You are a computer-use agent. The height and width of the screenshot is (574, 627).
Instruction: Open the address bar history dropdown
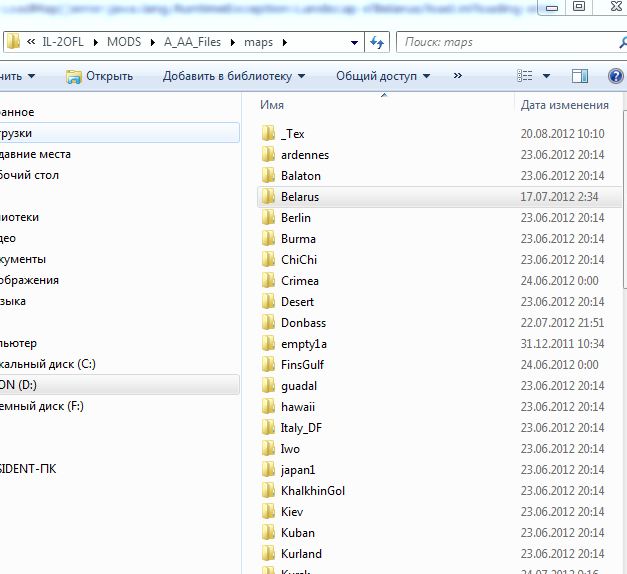coord(354,42)
